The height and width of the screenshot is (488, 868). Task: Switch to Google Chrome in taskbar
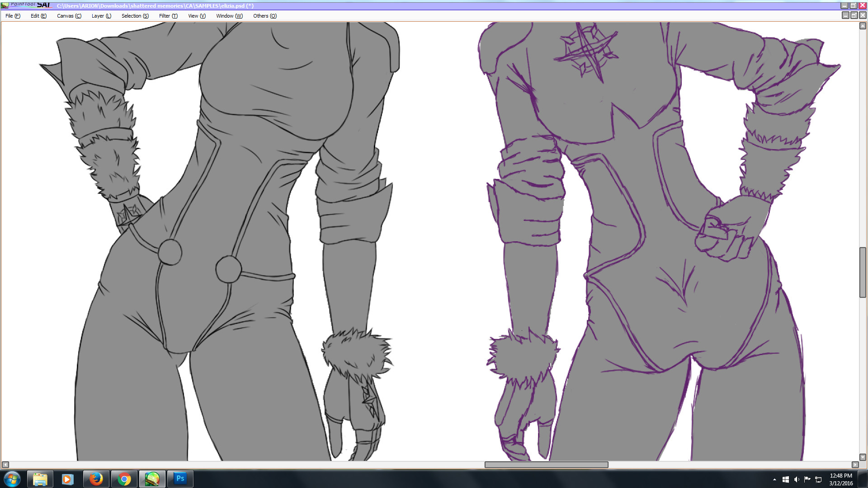[124, 479]
